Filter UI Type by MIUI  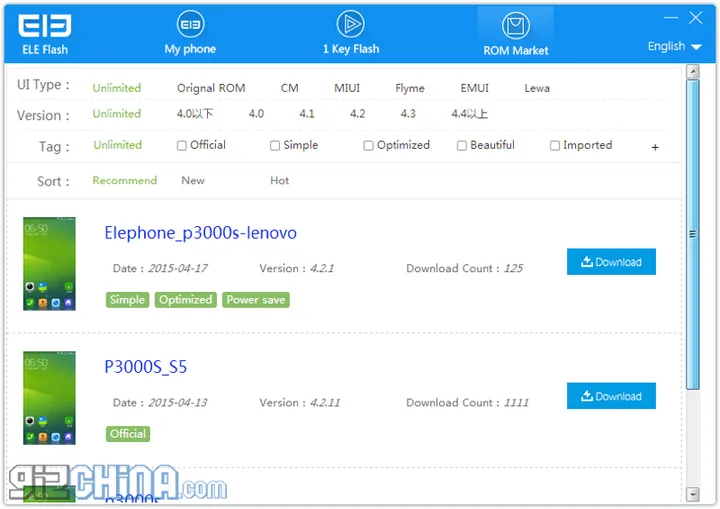click(347, 88)
